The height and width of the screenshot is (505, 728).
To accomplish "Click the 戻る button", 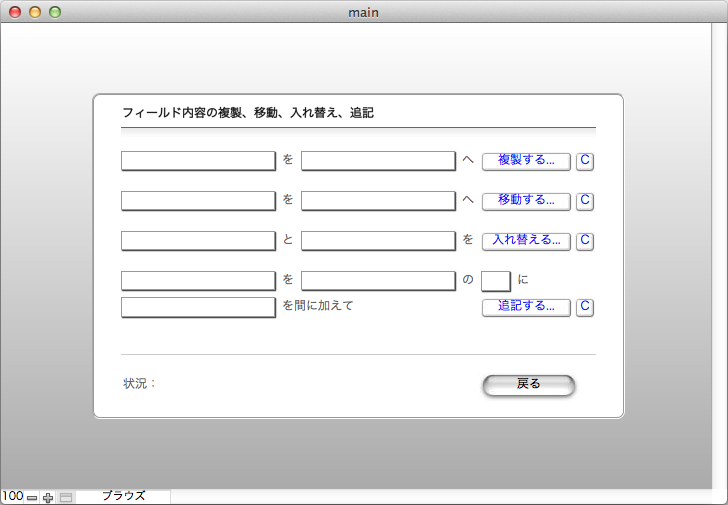I will [528, 385].
